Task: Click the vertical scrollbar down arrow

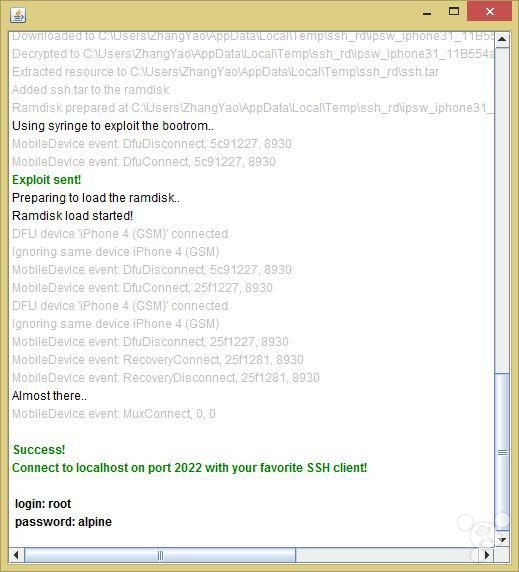Action: click(502, 539)
